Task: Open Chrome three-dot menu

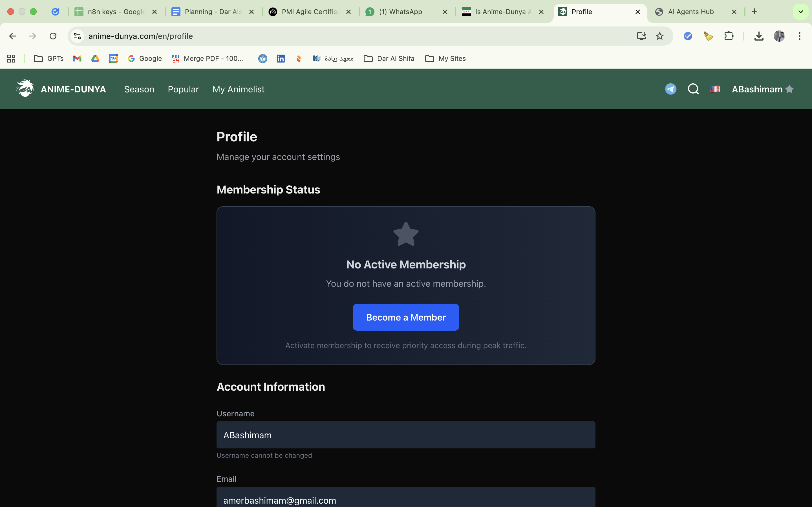Action: pos(799,36)
